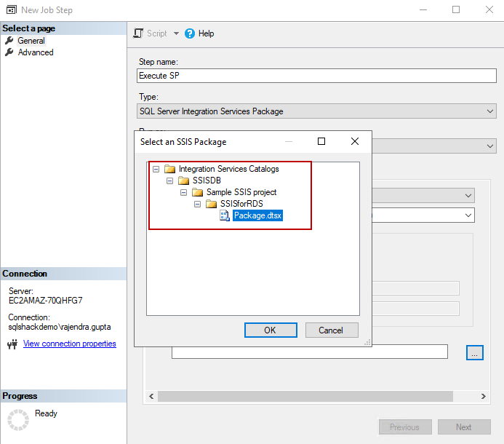Screen dimensions: 504x444
Task: Click the Script toolbar icon
Action: pyautogui.click(x=138, y=33)
